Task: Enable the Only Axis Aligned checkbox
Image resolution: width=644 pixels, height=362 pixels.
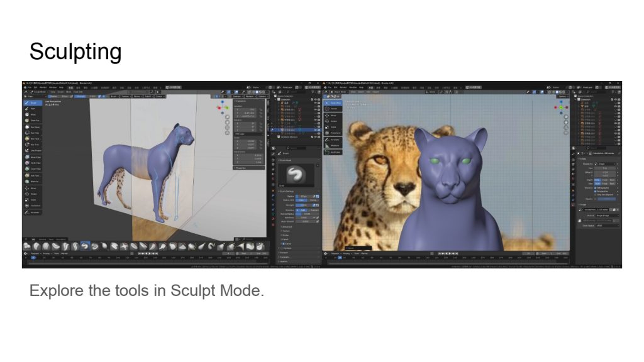Action: tap(596, 195)
